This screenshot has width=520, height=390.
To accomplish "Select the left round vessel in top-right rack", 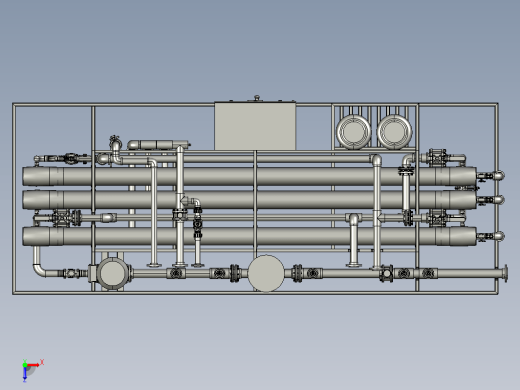I will 354,132.
